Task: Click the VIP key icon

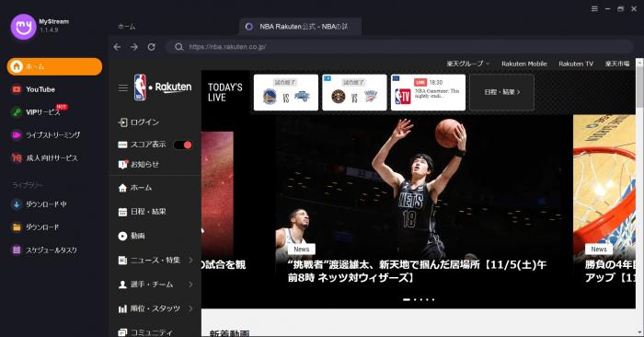Action: point(17,112)
